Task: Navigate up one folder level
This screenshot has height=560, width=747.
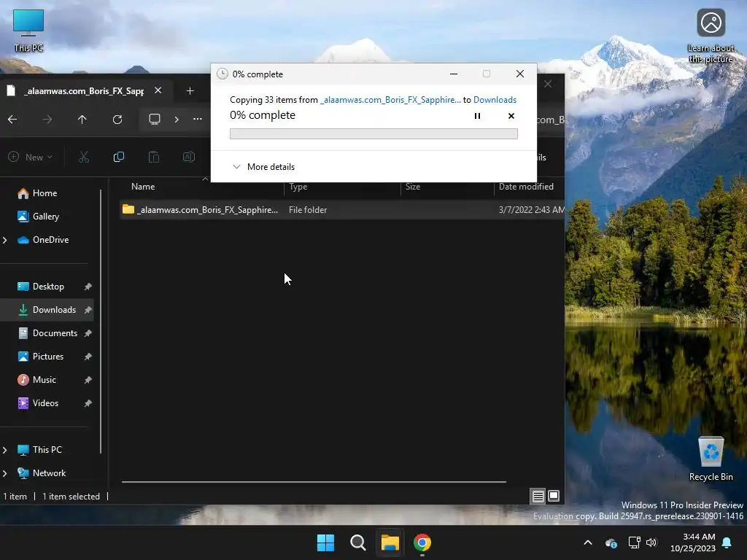Action: pyautogui.click(x=82, y=119)
